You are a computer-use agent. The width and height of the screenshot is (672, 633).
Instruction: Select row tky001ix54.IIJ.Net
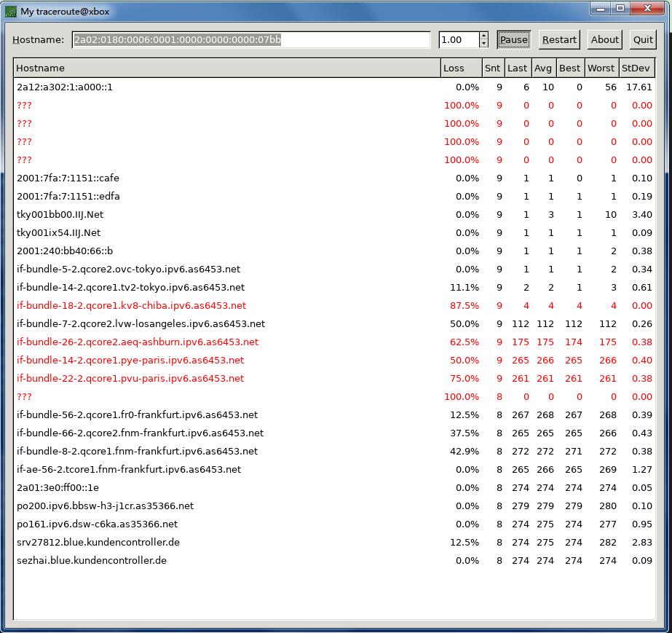tap(335, 233)
